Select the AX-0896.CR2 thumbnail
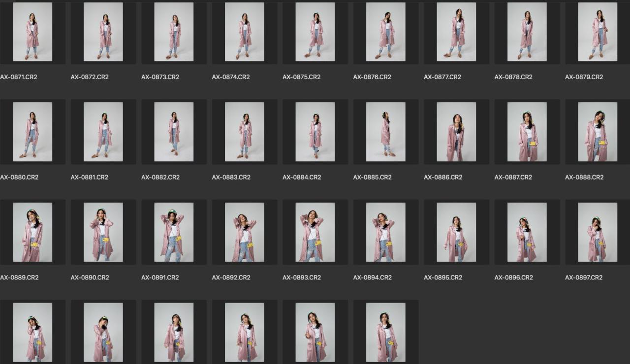Screen dimensions: 630x364 tap(527, 232)
